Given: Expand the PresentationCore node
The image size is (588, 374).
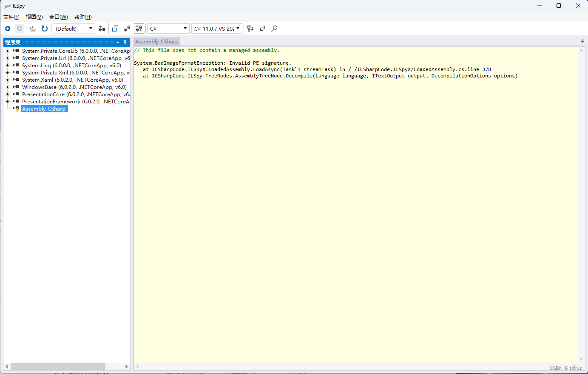Looking at the screenshot, I should point(7,94).
